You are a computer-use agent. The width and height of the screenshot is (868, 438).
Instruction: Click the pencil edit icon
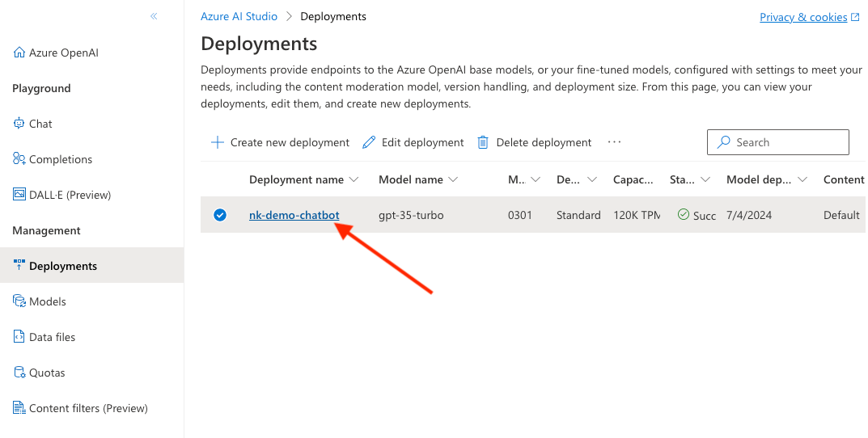click(x=369, y=142)
